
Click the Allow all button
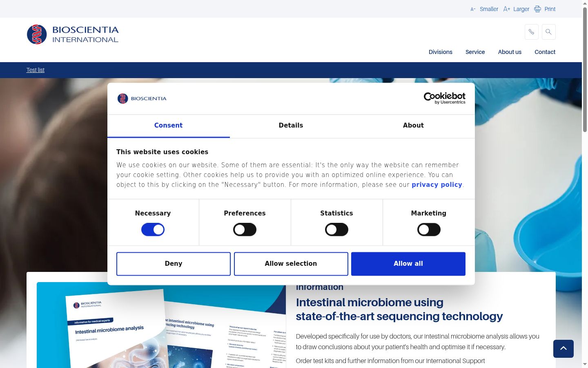point(408,264)
